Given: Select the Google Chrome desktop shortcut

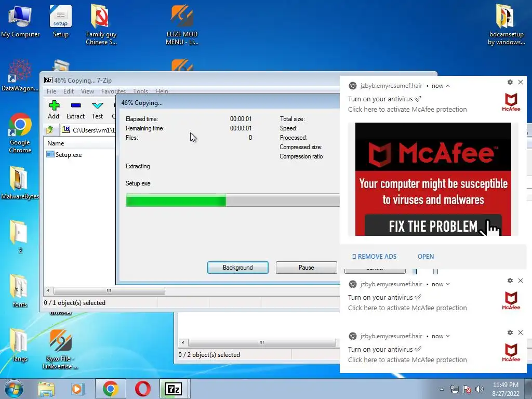Looking at the screenshot, I should coord(20,133).
